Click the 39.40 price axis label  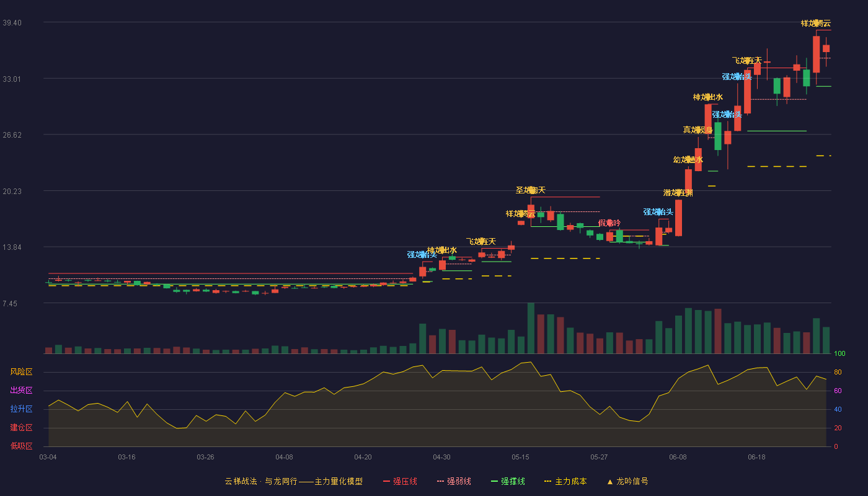click(12, 23)
